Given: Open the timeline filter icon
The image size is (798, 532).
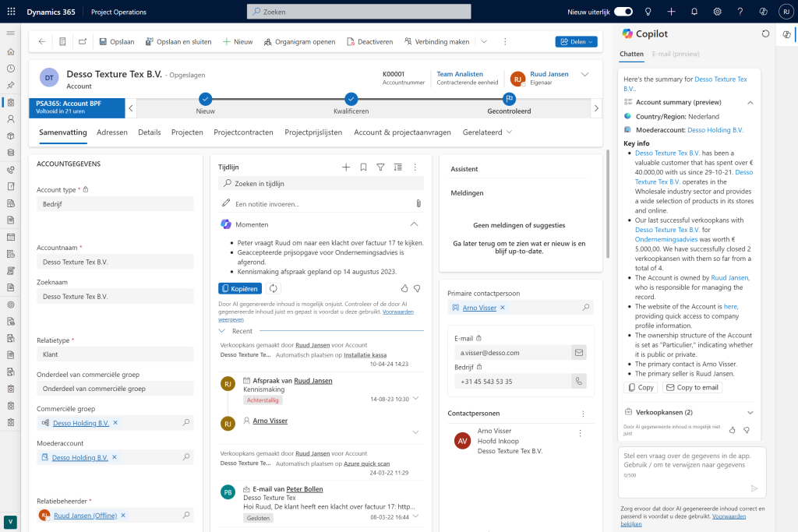Looking at the screenshot, I should click(x=380, y=167).
